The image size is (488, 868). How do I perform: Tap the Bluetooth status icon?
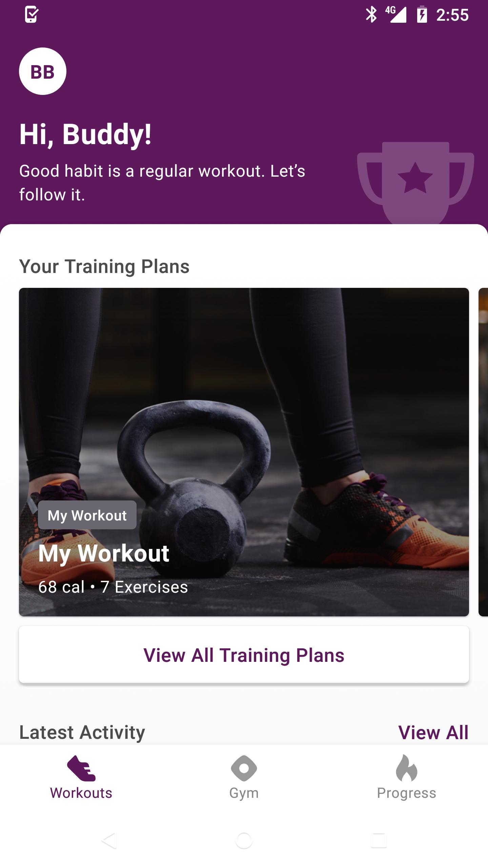point(371,15)
